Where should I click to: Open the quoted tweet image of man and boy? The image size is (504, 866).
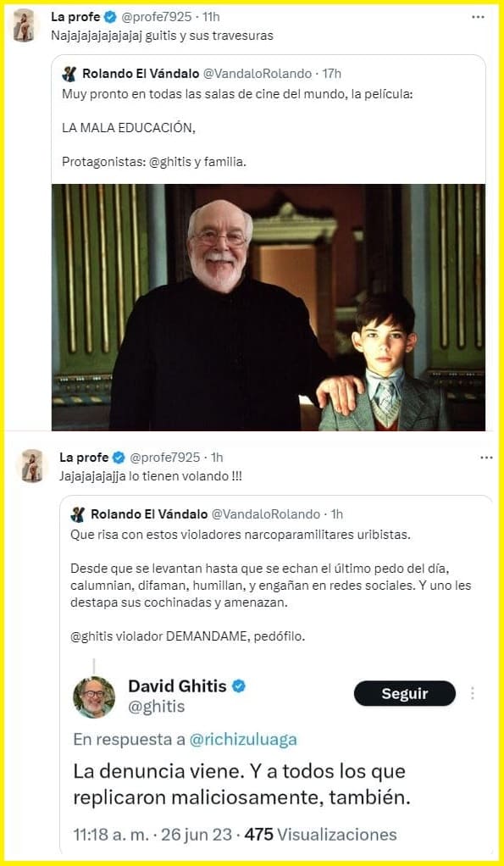[269, 307]
